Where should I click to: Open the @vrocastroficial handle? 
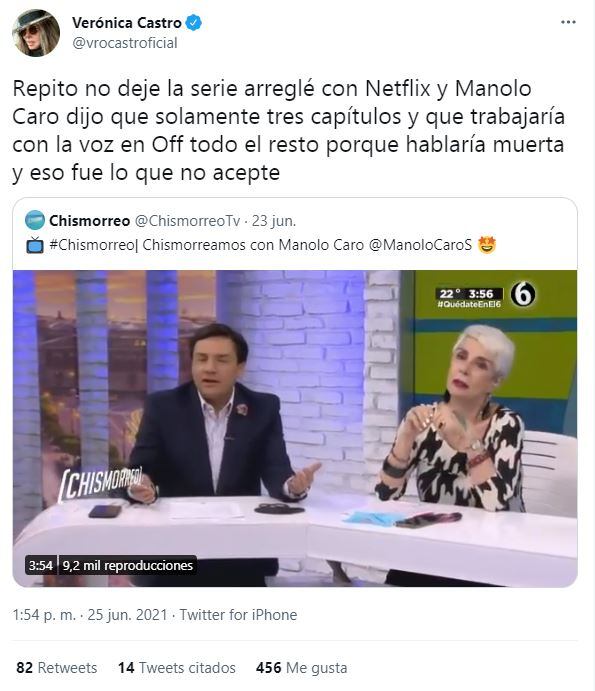pyautogui.click(x=125, y=43)
